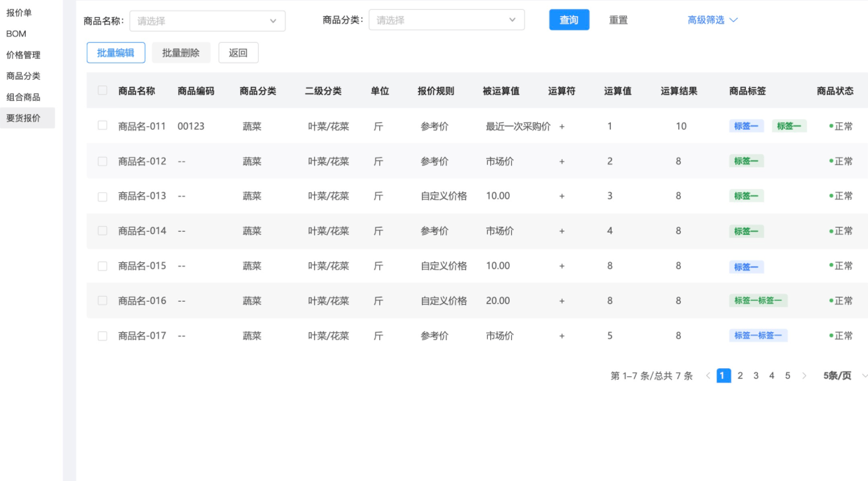Go to previous page arrow in pagination

click(708, 376)
